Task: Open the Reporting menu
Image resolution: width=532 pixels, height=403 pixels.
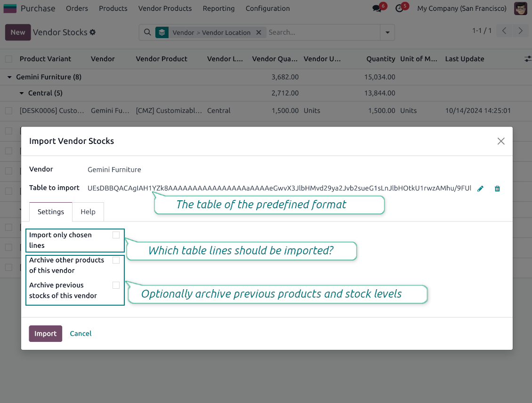Action: point(218,8)
